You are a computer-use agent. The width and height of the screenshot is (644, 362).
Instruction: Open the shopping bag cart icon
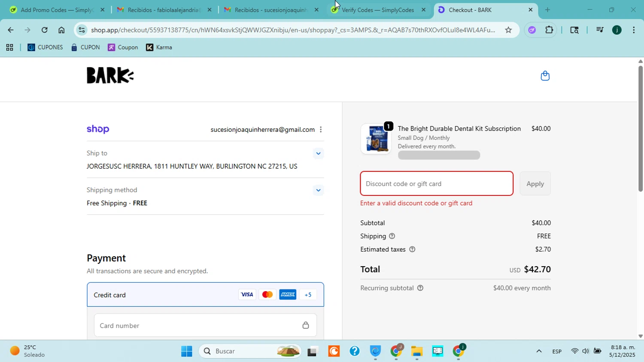click(x=545, y=76)
